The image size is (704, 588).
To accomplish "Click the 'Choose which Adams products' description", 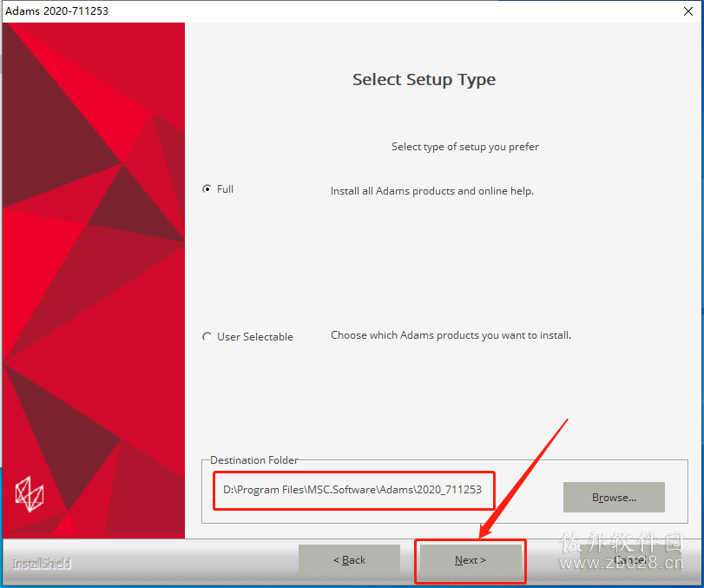I will click(451, 335).
